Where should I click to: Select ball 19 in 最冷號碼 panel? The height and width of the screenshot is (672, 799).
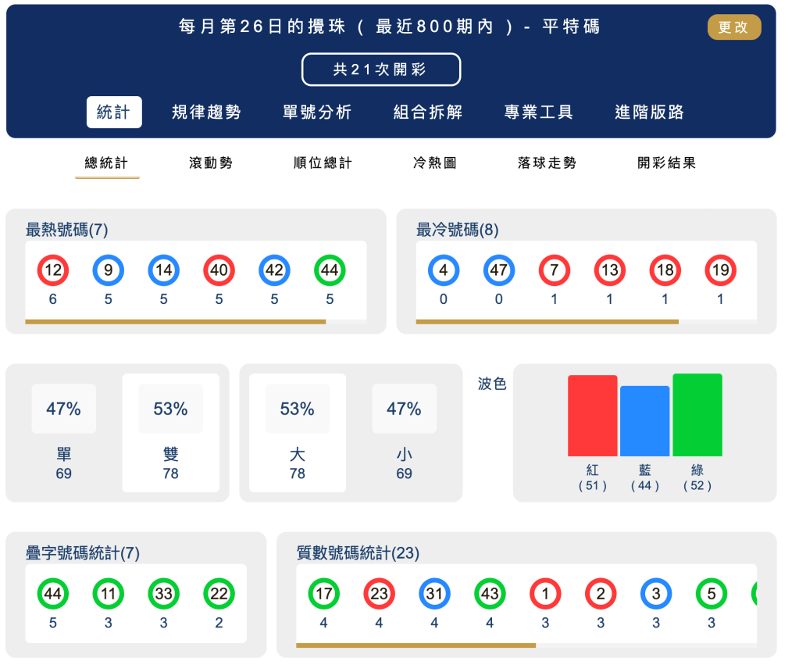coord(719,270)
